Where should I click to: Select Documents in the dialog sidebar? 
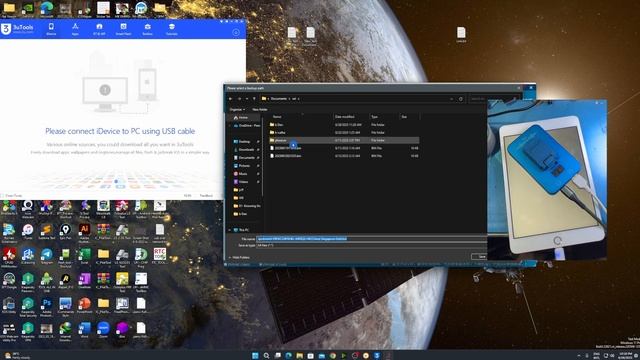(x=247, y=158)
